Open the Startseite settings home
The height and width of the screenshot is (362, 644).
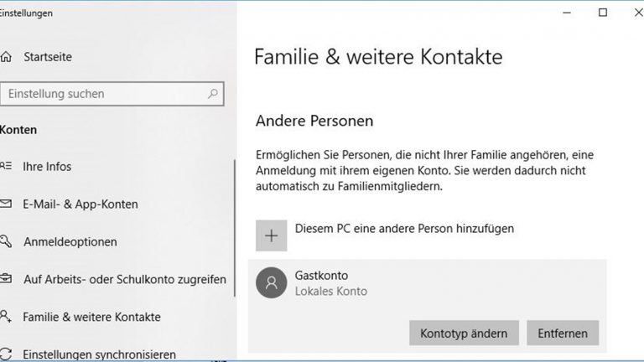coord(48,57)
